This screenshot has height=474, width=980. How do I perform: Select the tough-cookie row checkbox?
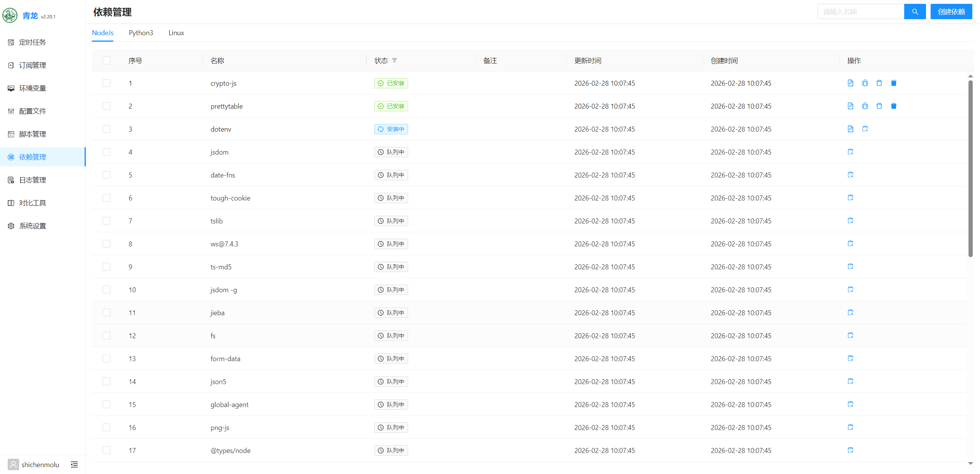point(106,198)
